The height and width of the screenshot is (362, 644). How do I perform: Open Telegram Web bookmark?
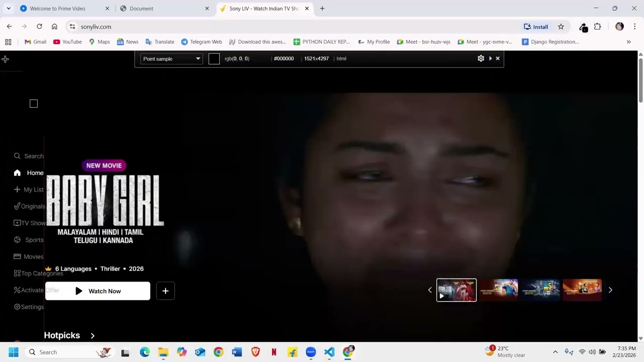pyautogui.click(x=201, y=42)
